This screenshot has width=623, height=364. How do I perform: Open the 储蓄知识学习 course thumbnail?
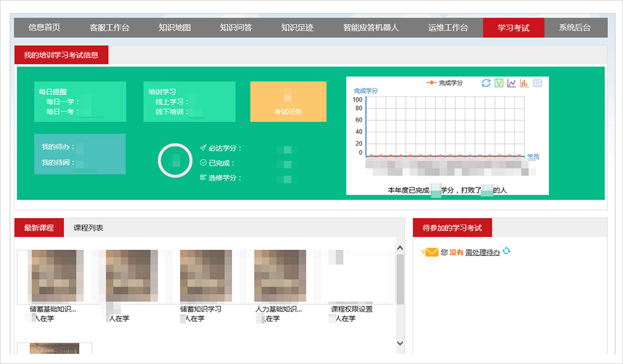(205, 276)
